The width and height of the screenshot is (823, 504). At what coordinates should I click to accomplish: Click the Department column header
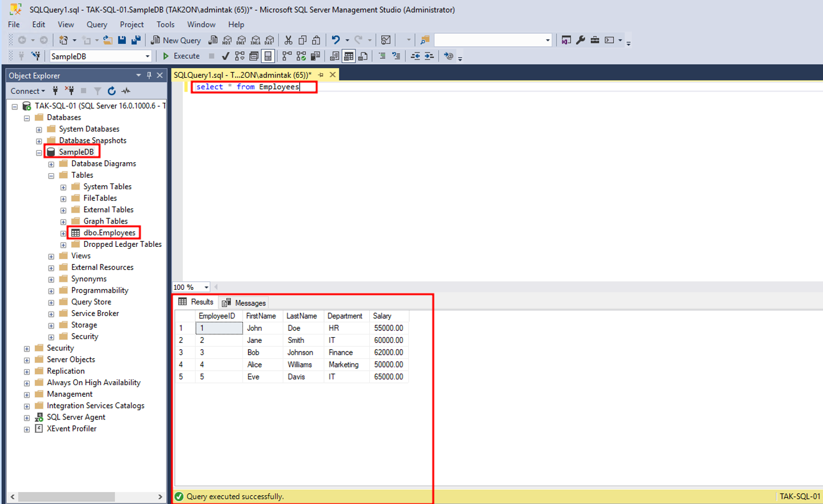(x=346, y=316)
